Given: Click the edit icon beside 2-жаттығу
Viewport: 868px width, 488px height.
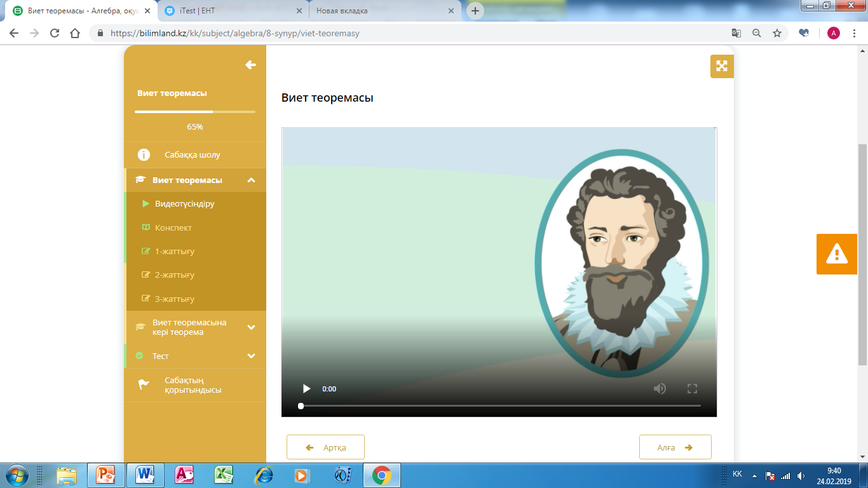Looking at the screenshot, I should (x=146, y=274).
